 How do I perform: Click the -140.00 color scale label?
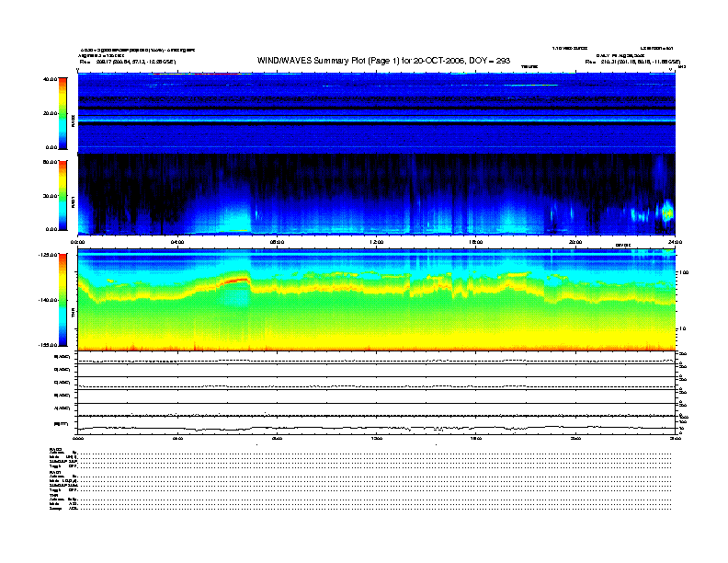[48, 300]
